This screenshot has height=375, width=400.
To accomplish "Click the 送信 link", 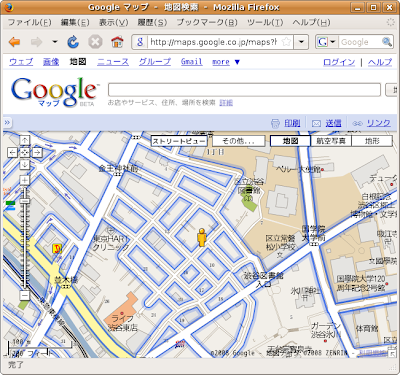I will [x=333, y=123].
